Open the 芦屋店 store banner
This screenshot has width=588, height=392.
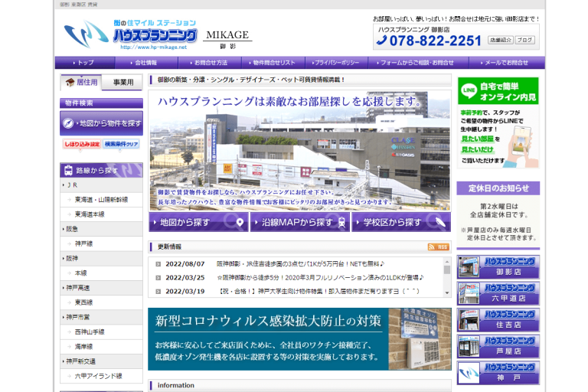498,346
